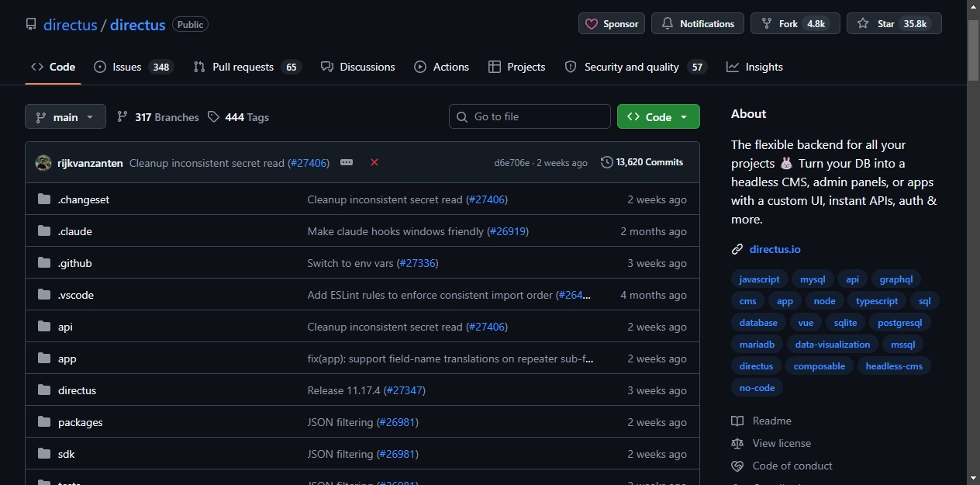Click folder icon beside api
The image size is (980, 485).
[44, 327]
